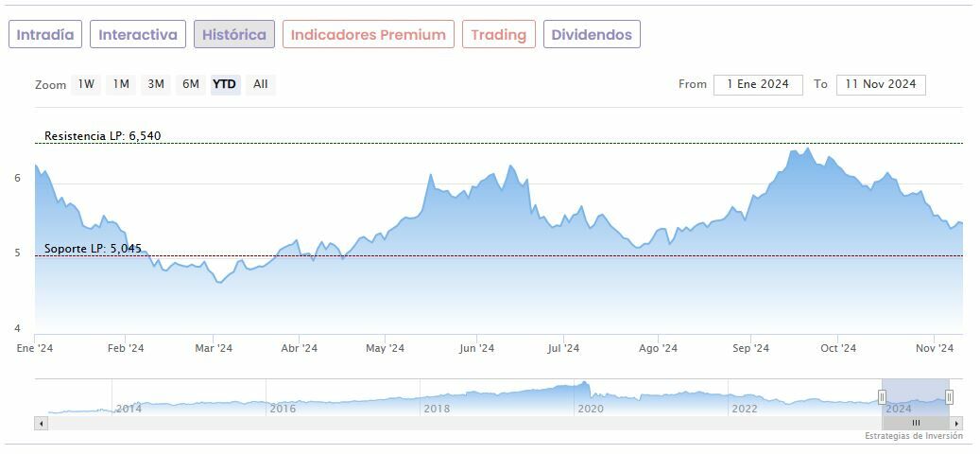Select the 1W zoom option
Screen dimensions: 980x454
pyautogui.click(x=86, y=84)
